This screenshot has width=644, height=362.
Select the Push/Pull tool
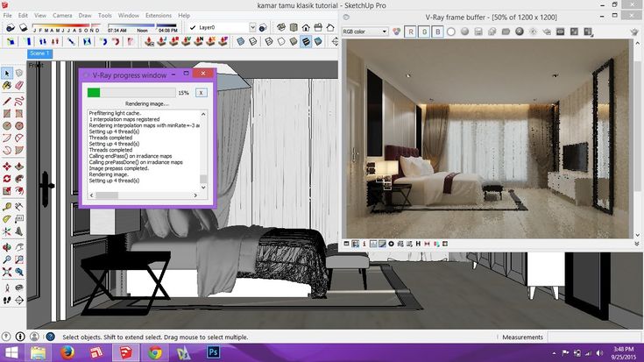[19, 167]
